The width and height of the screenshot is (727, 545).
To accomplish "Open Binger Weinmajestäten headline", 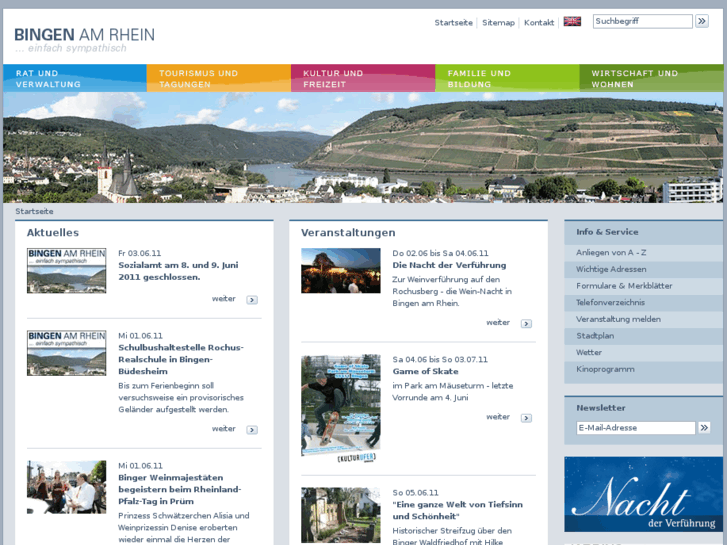I will pos(179,489).
